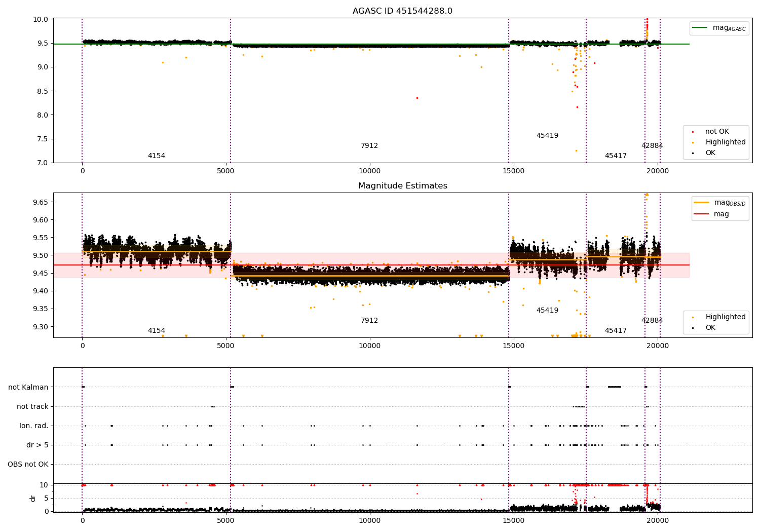Click obsid label 45419 in the top plot

pos(547,136)
